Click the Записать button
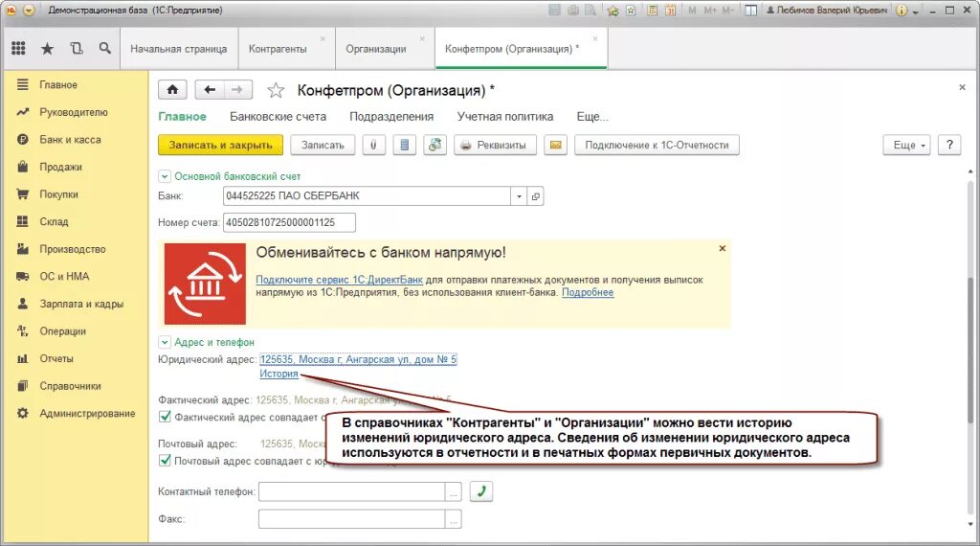Image resolution: width=980 pixels, height=546 pixels. tap(323, 145)
